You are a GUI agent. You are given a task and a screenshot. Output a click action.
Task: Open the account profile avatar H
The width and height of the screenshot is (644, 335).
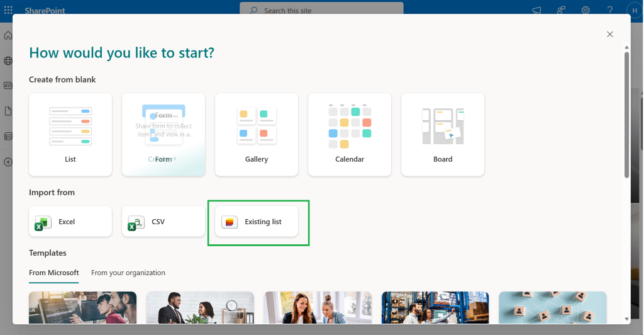[x=635, y=10]
